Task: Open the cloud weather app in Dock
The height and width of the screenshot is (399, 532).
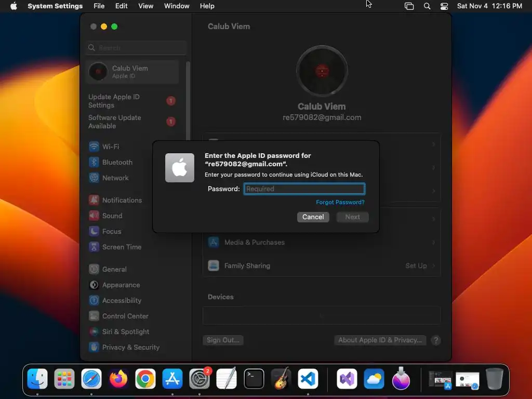Action: coord(374,379)
